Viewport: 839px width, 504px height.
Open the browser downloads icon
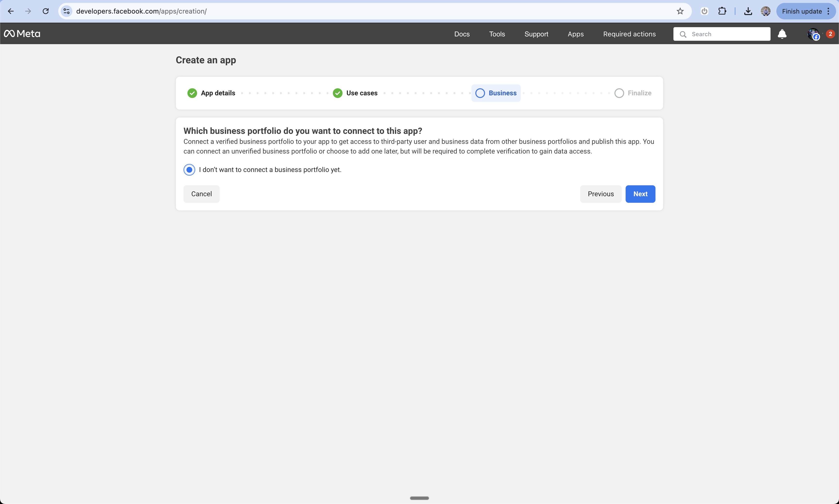tap(748, 11)
